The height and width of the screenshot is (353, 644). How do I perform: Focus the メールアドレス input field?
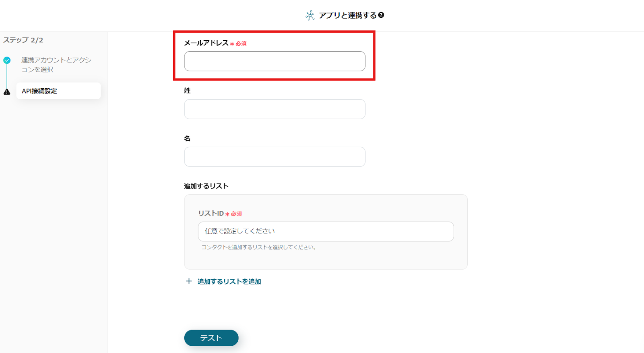275,61
